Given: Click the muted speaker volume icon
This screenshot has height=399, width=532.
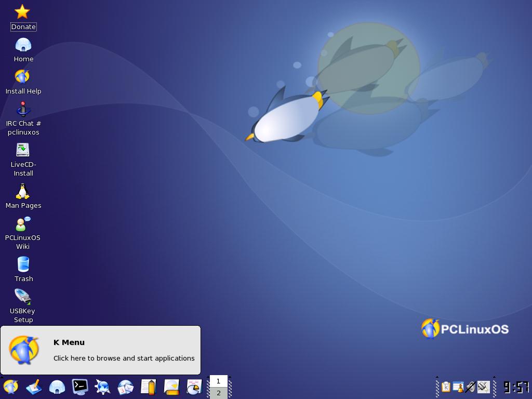Looking at the screenshot, I should [471, 387].
